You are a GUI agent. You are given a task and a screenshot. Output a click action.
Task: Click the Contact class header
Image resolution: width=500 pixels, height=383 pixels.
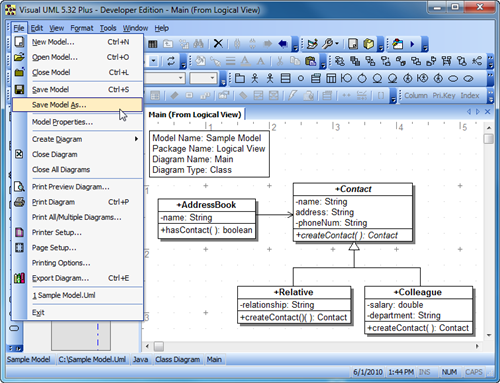click(353, 189)
